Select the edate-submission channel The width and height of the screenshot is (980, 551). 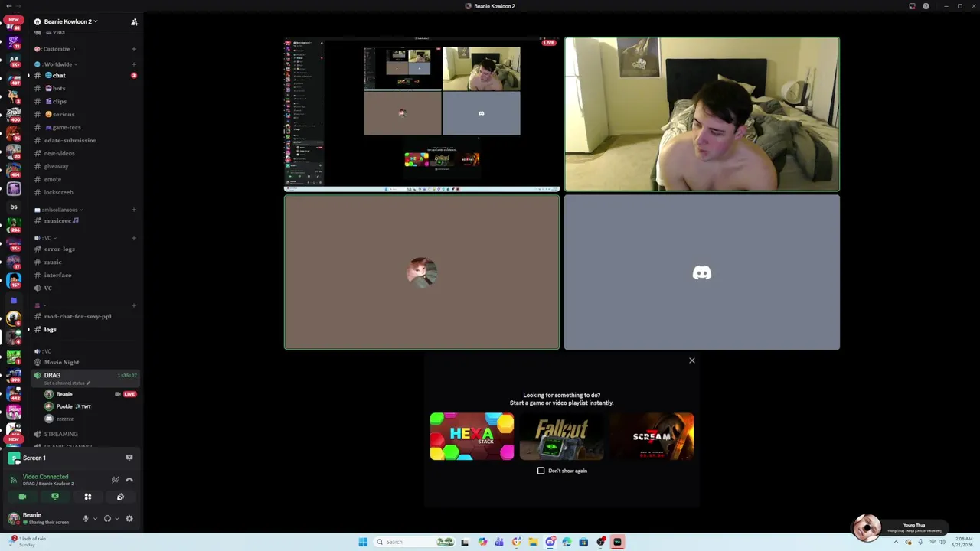tap(84, 140)
